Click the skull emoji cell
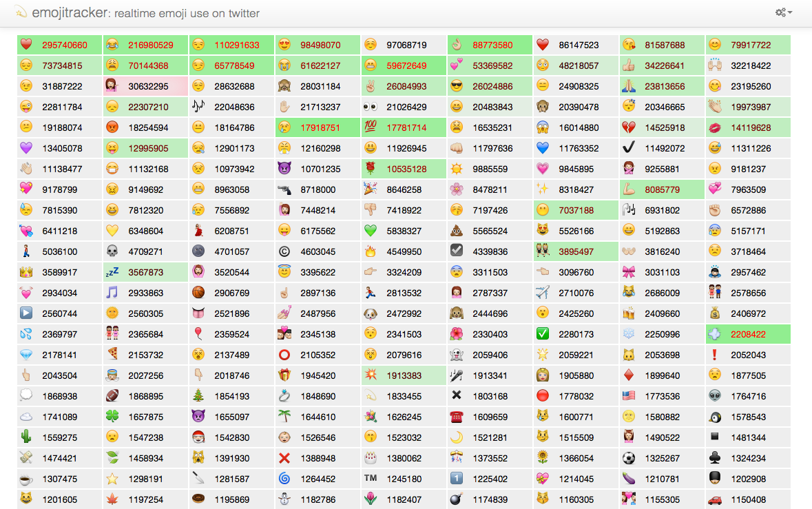This screenshot has height=509, width=812. [x=112, y=251]
